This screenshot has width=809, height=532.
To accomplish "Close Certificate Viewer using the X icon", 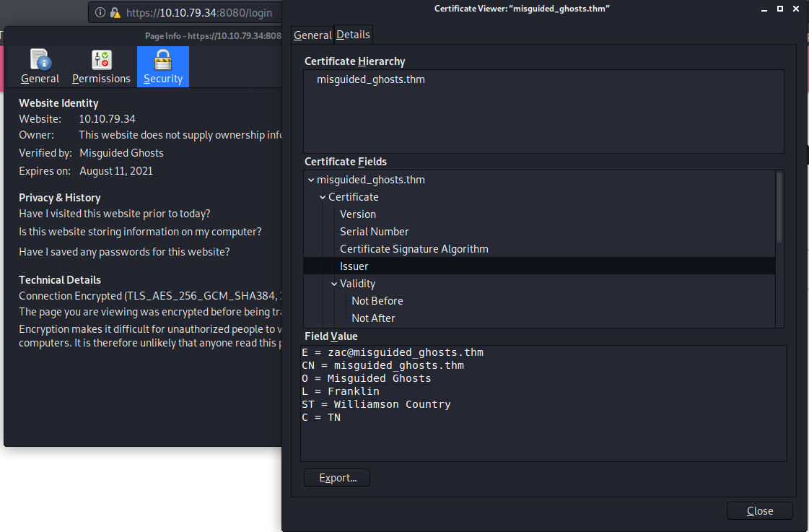I will (x=796, y=9).
